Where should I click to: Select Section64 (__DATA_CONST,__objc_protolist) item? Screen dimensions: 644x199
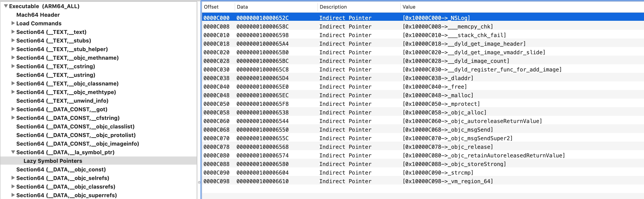pyautogui.click(x=76, y=135)
